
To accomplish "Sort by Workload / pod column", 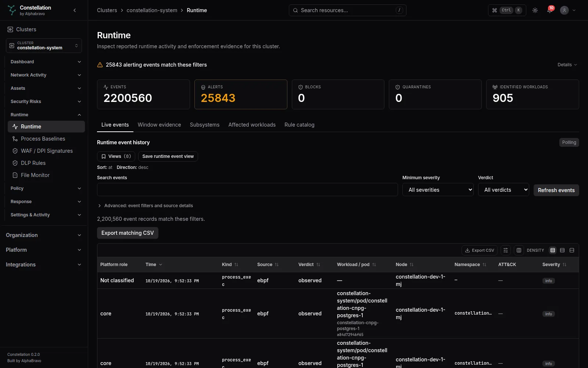I will 356,265.
